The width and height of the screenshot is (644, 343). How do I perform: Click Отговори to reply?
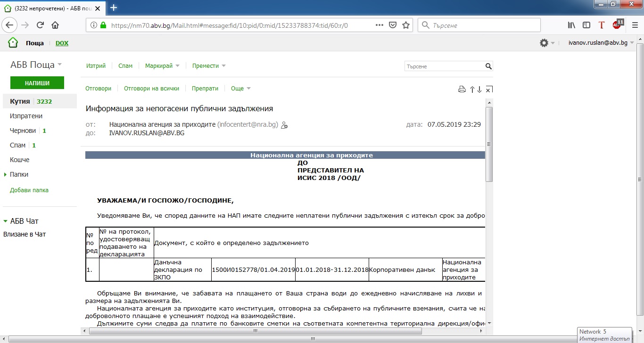pyautogui.click(x=98, y=88)
